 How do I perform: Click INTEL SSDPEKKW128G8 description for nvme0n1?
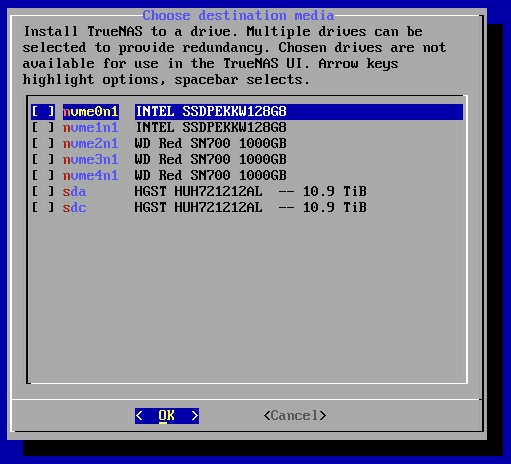[x=211, y=112]
